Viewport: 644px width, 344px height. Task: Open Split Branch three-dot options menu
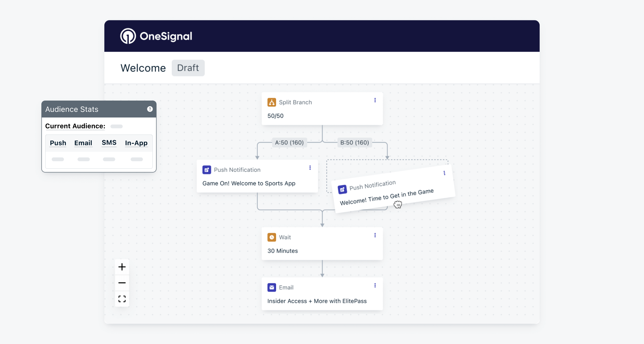[x=375, y=100]
